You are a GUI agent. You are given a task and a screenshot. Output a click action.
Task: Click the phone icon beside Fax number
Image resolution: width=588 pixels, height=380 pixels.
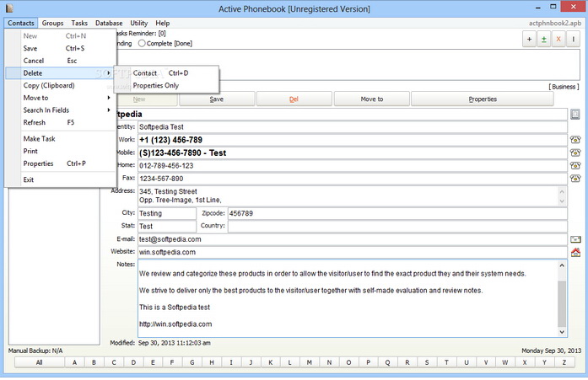tap(575, 179)
